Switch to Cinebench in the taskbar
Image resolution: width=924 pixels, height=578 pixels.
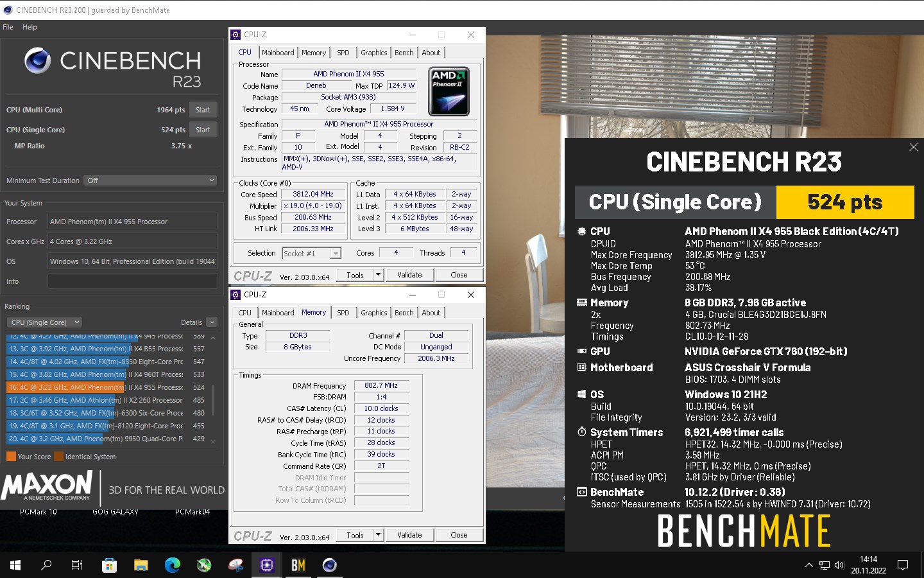[x=329, y=565]
